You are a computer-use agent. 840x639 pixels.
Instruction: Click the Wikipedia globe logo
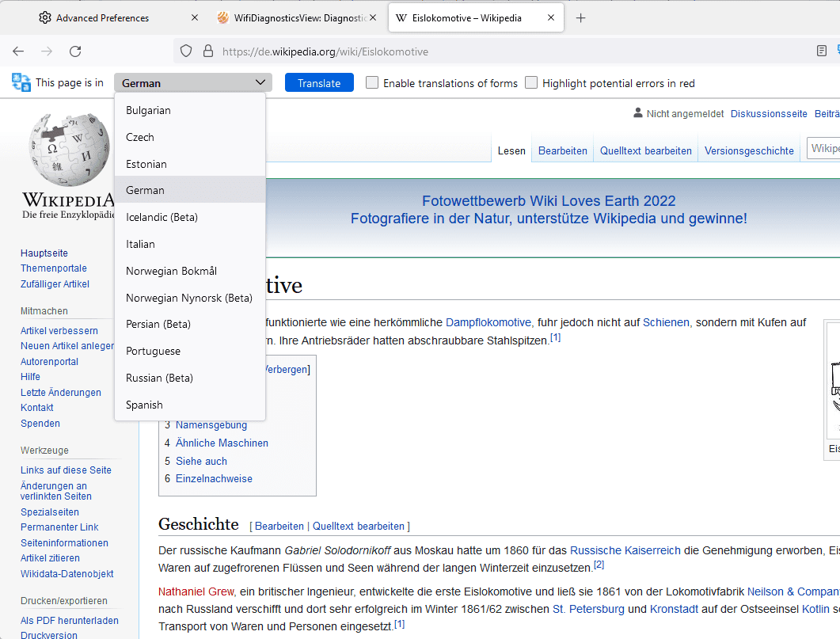[x=70, y=150]
